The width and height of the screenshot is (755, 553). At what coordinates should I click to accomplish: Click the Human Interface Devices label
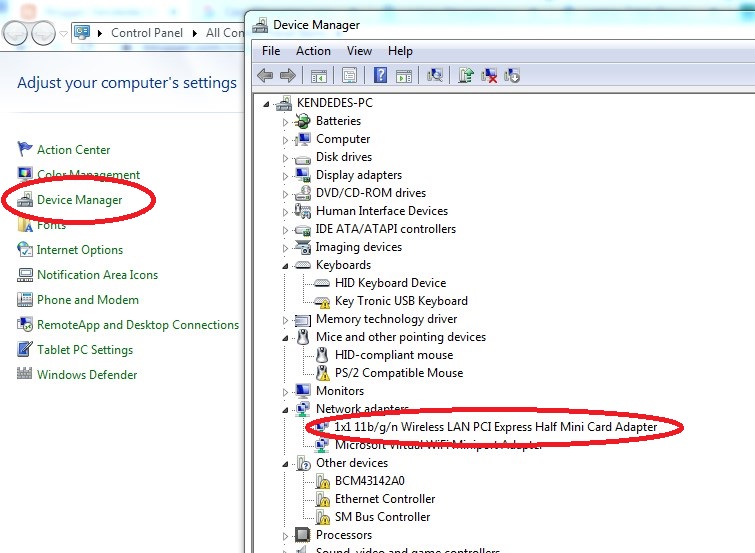tap(382, 211)
